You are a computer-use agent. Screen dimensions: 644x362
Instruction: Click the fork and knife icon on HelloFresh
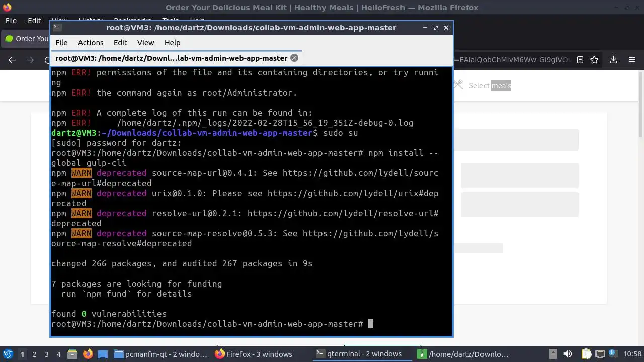tap(458, 85)
